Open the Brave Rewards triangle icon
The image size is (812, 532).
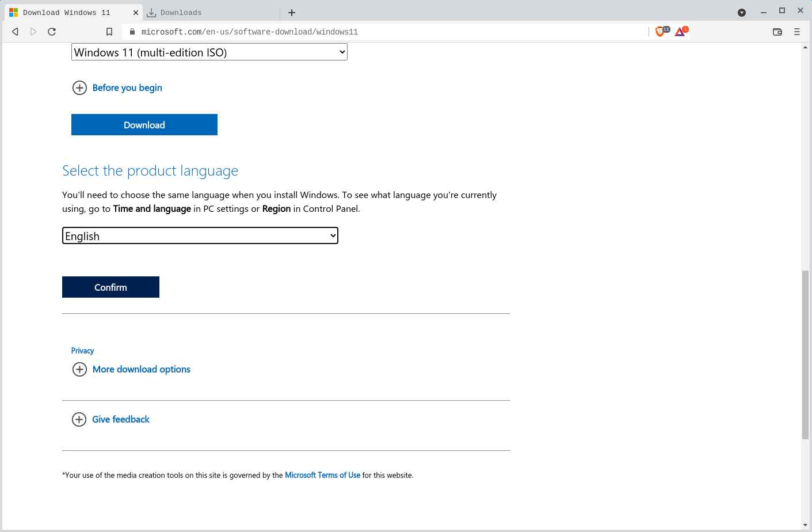pyautogui.click(x=680, y=32)
